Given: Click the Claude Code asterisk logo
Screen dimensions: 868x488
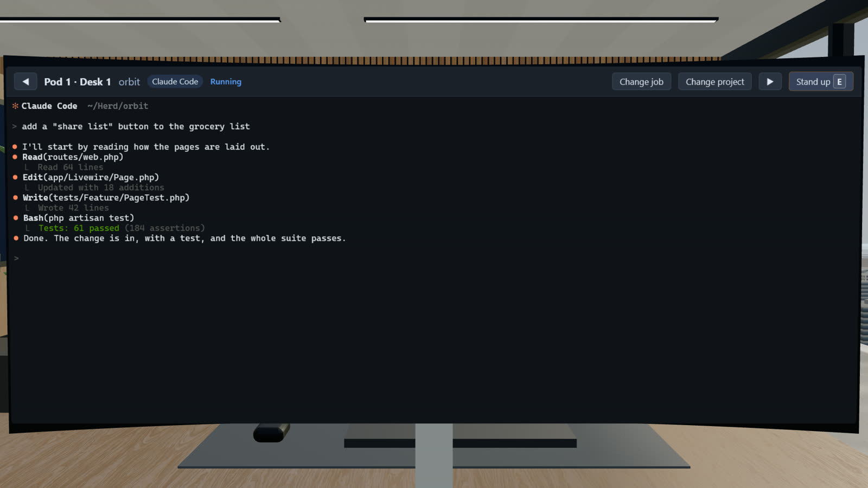Looking at the screenshot, I should pyautogui.click(x=15, y=106).
